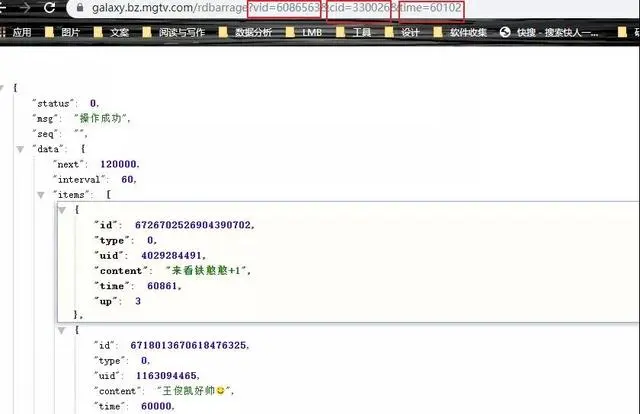The width and height of the screenshot is (640, 414).
Task: Click the id value 6718013670618476325
Action: tap(188, 345)
